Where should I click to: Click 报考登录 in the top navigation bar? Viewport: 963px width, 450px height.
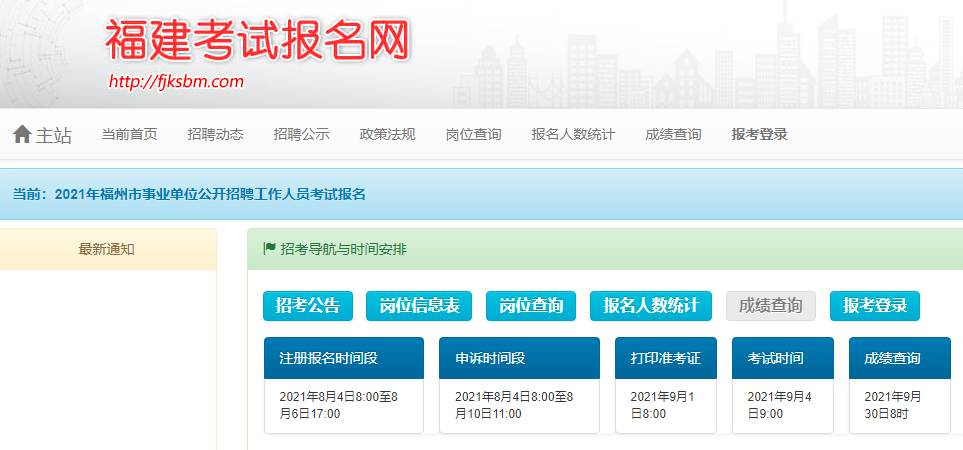[x=760, y=134]
